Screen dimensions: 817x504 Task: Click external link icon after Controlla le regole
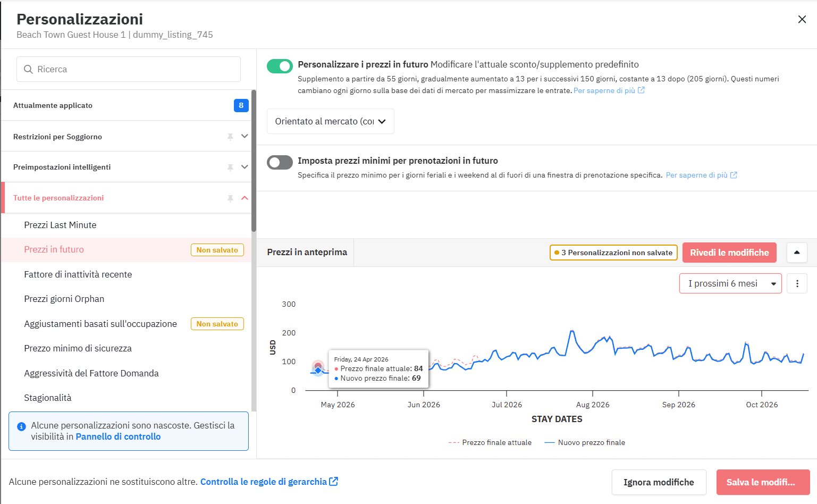click(x=334, y=481)
